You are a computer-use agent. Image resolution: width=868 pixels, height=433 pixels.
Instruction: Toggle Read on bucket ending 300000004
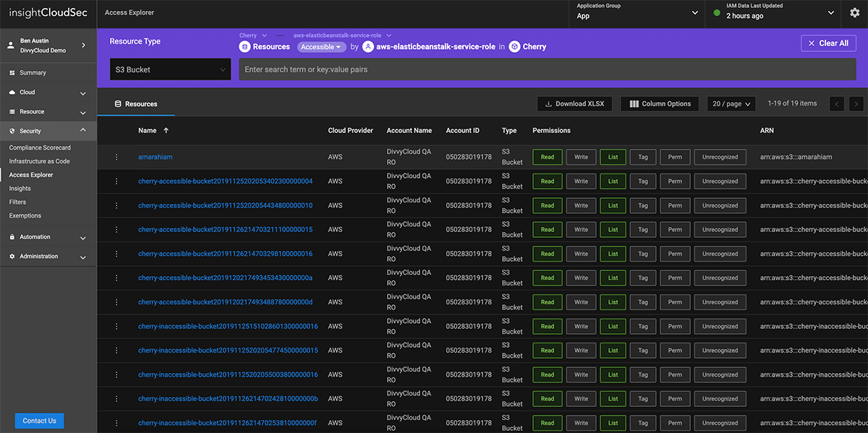coord(548,181)
